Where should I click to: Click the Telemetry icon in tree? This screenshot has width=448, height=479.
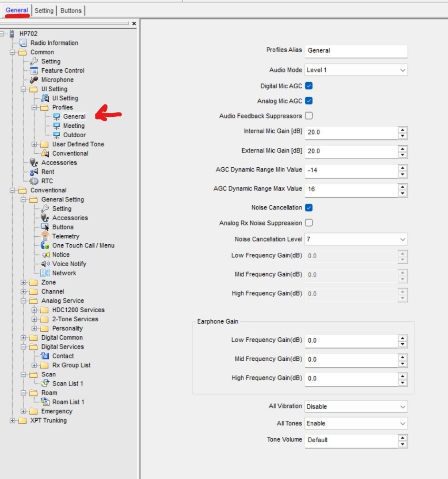pos(45,236)
